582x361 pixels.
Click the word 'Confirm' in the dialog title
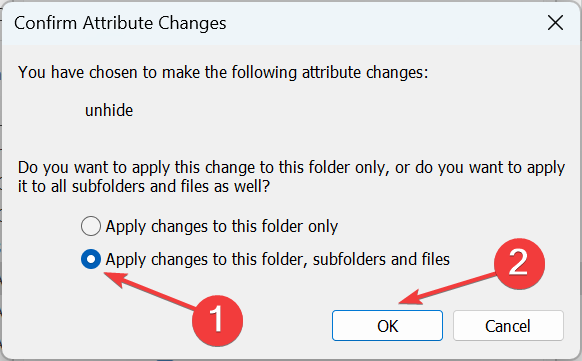pos(45,23)
